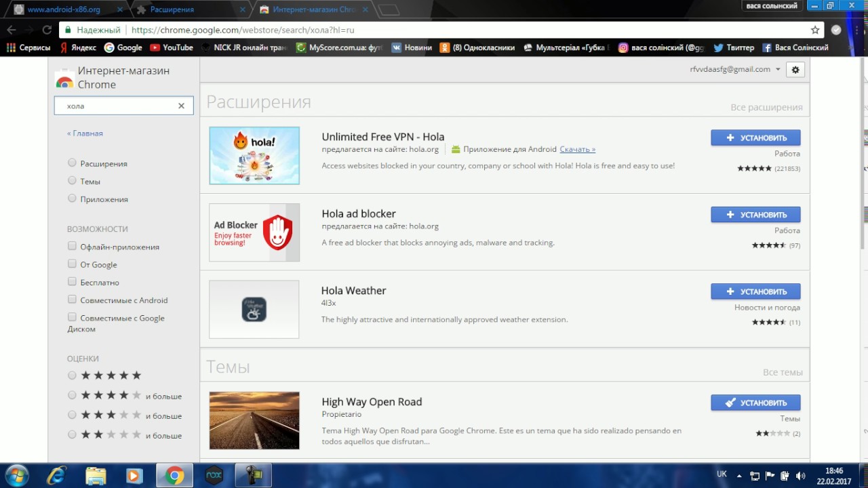The width and height of the screenshot is (868, 488).
Task: Check Совместимые с Android filter
Action: click(x=72, y=299)
